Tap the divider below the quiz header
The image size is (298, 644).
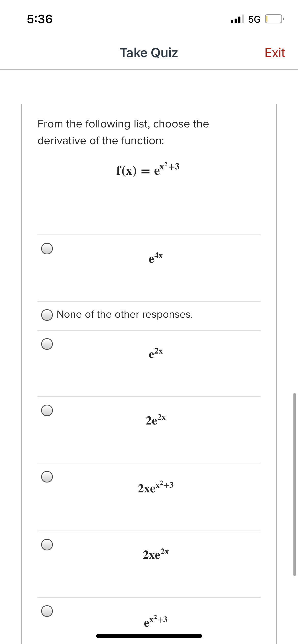(149, 69)
